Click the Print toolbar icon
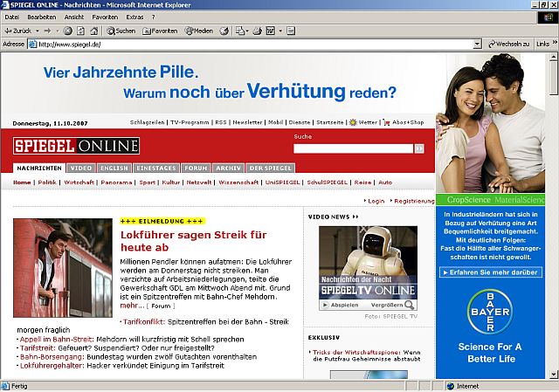 [257, 31]
